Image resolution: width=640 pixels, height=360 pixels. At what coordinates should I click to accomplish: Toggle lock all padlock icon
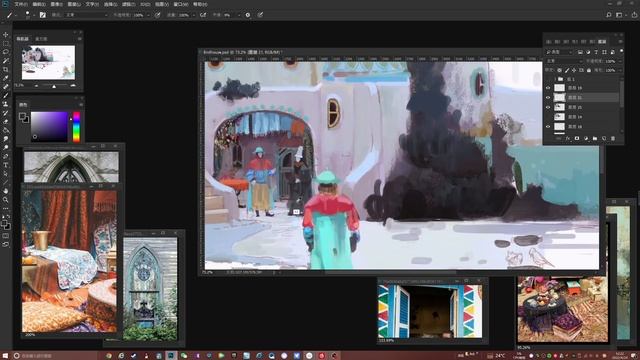point(589,70)
